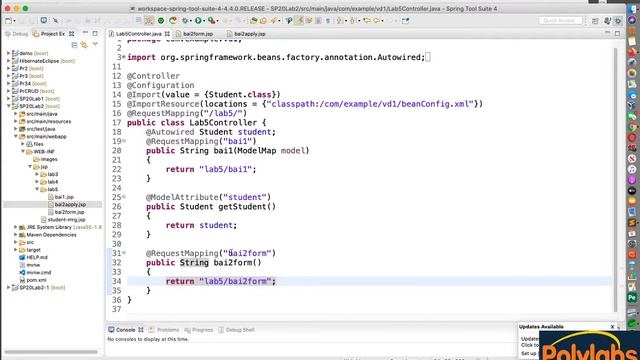Click the Pin Editor toolbar icon
Screen dimensions: 640x360
[x=405, y=20]
